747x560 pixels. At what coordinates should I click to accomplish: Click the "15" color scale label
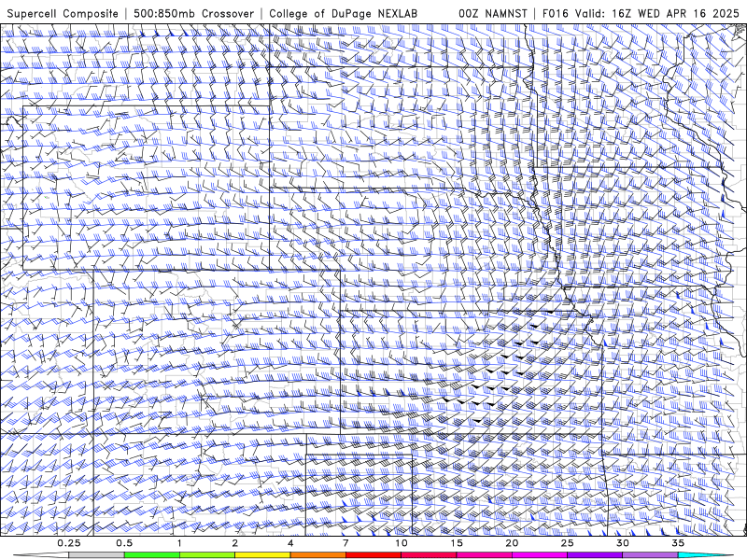(x=457, y=543)
